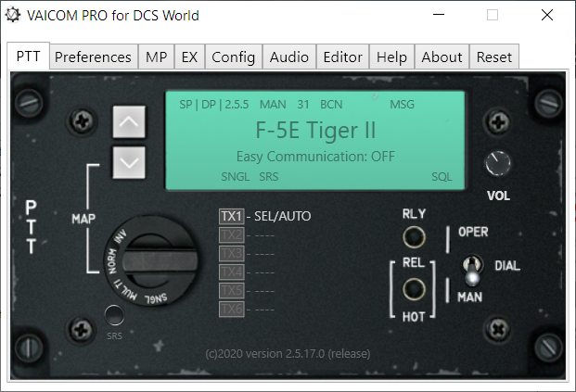Toggle the SRS indicator light
Screen dimensions: 576x392
coord(114,315)
